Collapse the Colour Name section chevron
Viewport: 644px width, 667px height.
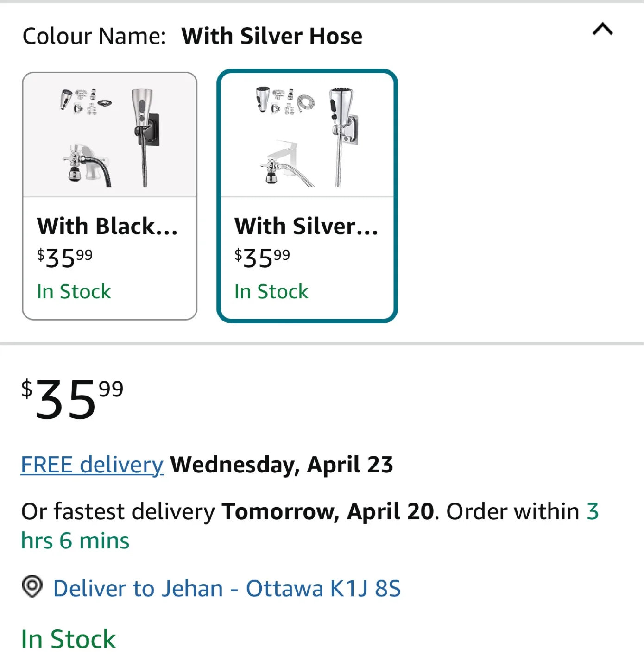(x=602, y=30)
